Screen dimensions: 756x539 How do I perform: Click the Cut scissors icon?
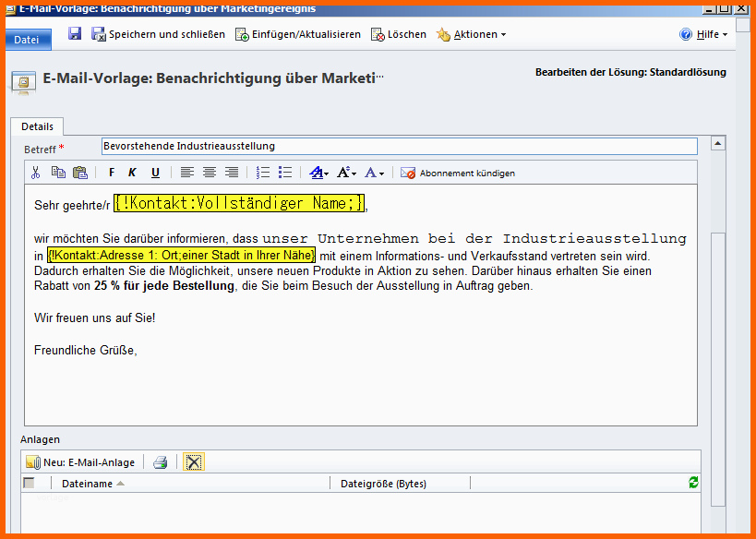35,173
